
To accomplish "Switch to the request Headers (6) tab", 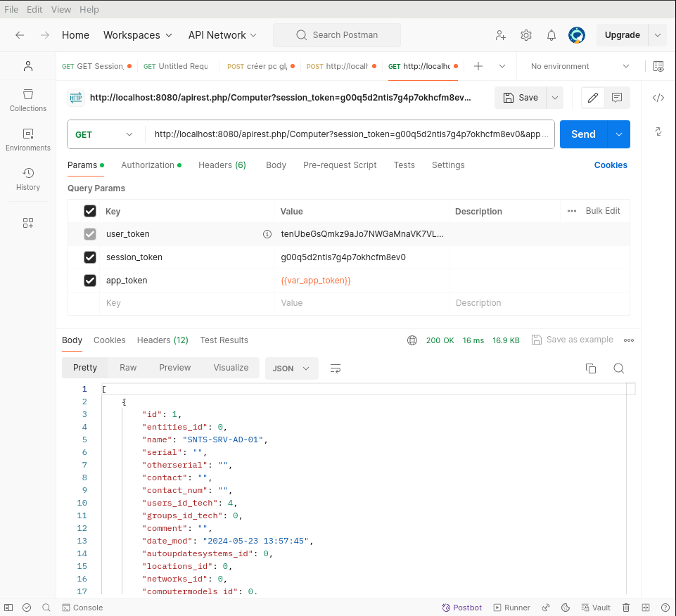I will click(x=222, y=165).
